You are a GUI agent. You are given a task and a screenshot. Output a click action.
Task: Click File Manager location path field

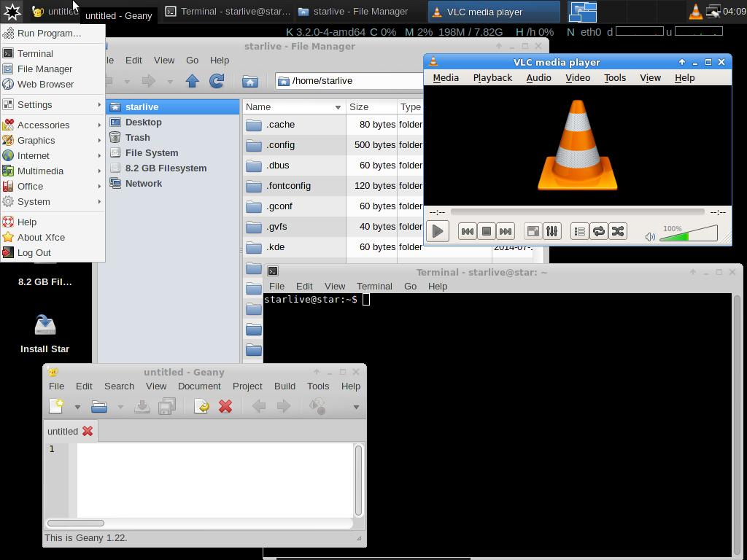(x=349, y=81)
